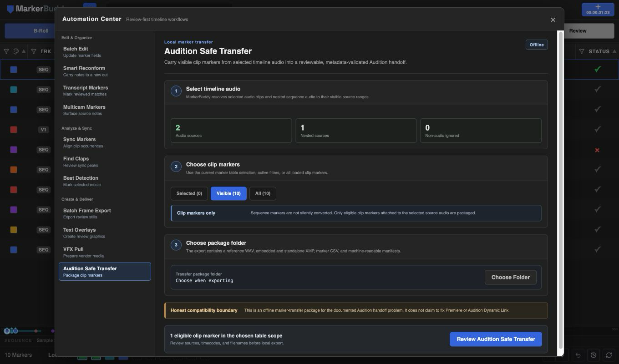This screenshot has height=364, width=619.
Task: Click the red swatch in the V1 row
Action: 14,130
